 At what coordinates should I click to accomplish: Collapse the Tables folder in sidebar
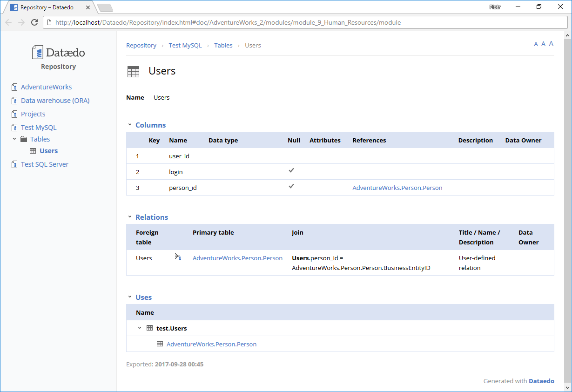click(x=14, y=139)
